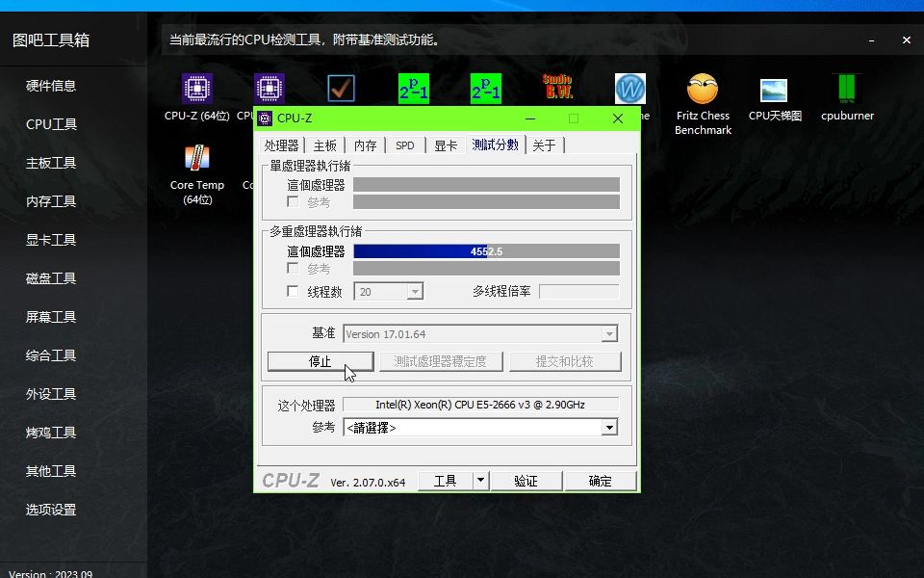This screenshot has width=924, height=578.
Task: Switch to the 显卡 tab in CPU-Z
Action: 446,145
